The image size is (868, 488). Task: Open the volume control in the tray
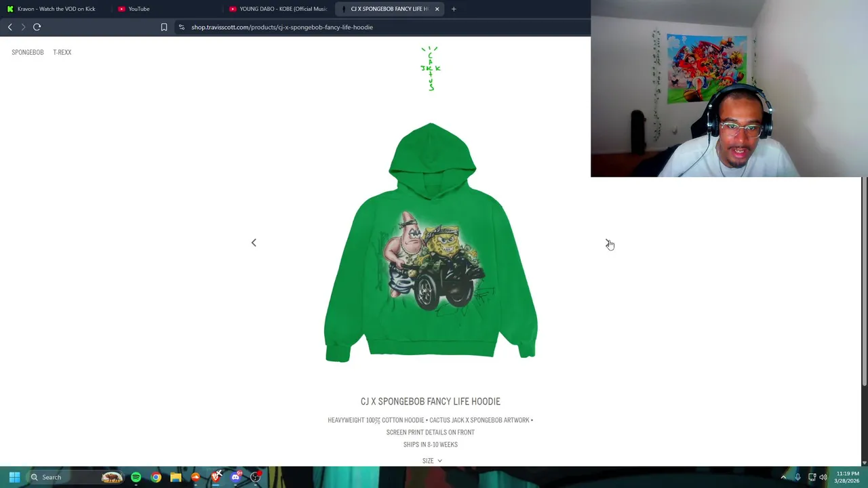(x=823, y=477)
